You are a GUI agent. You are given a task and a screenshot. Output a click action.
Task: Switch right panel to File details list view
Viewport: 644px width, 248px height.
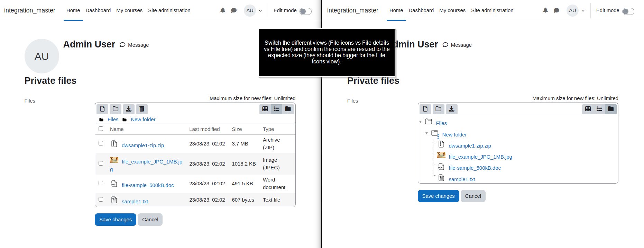[x=599, y=109]
